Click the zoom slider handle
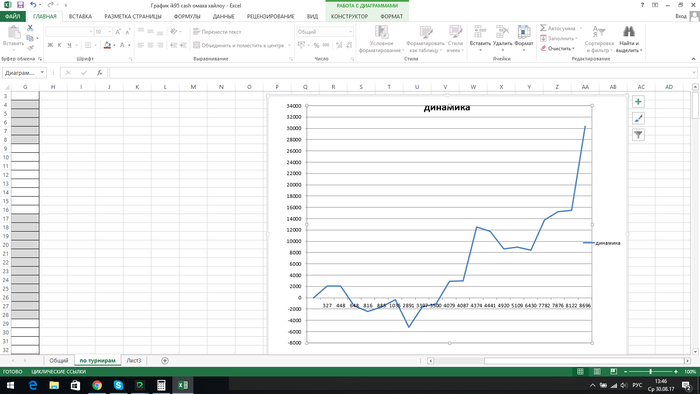 (x=650, y=371)
